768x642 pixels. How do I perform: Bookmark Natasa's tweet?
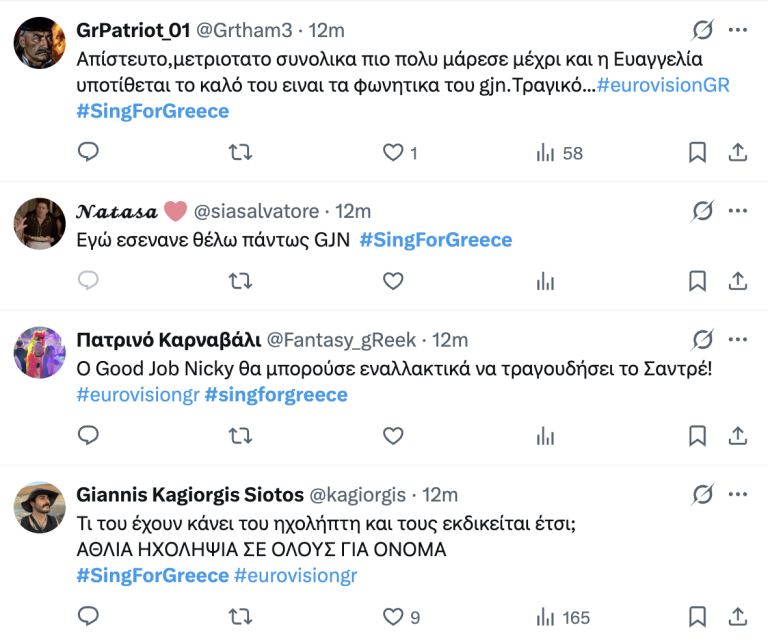pos(697,281)
